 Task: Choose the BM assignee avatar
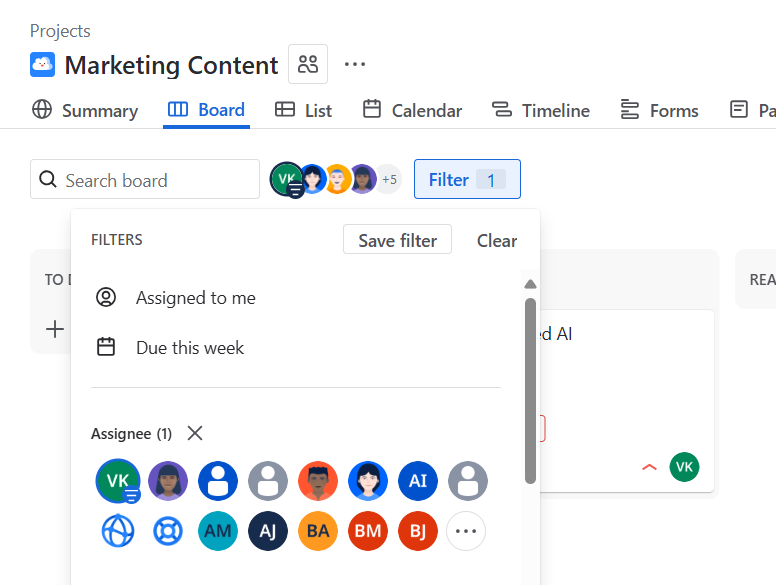(368, 531)
